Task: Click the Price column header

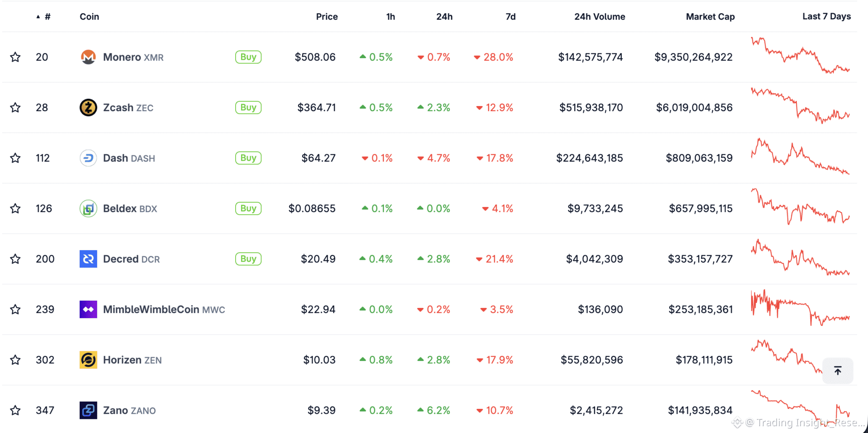Action: point(327,17)
